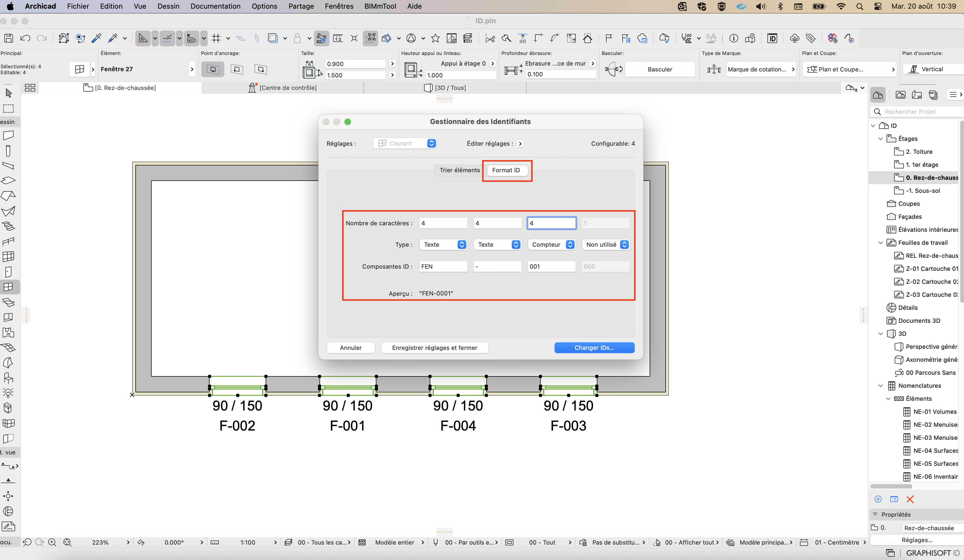
Task: Click the zoom in magnifier in status bar
Action: click(53, 542)
